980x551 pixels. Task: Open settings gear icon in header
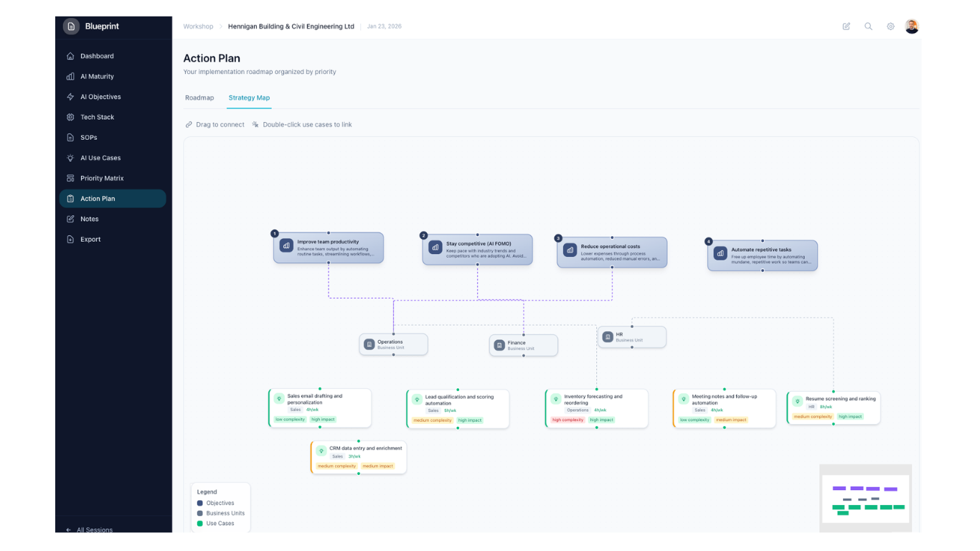pos(890,27)
